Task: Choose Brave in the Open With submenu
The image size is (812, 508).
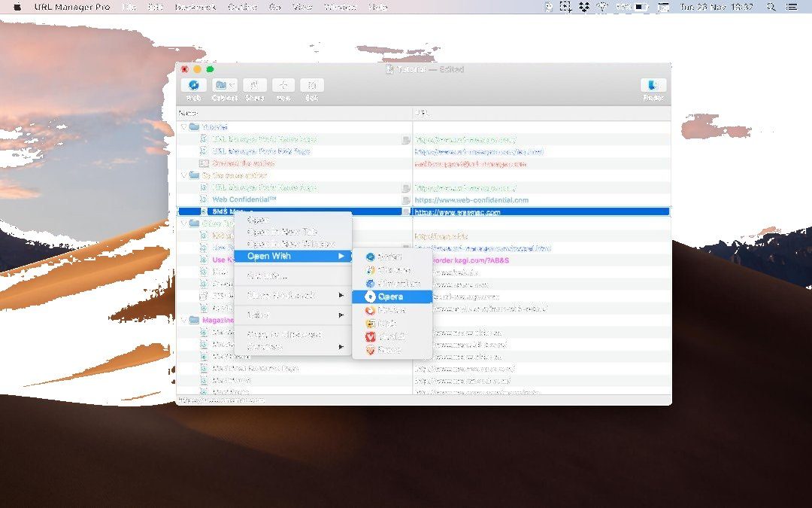Action: click(392, 350)
